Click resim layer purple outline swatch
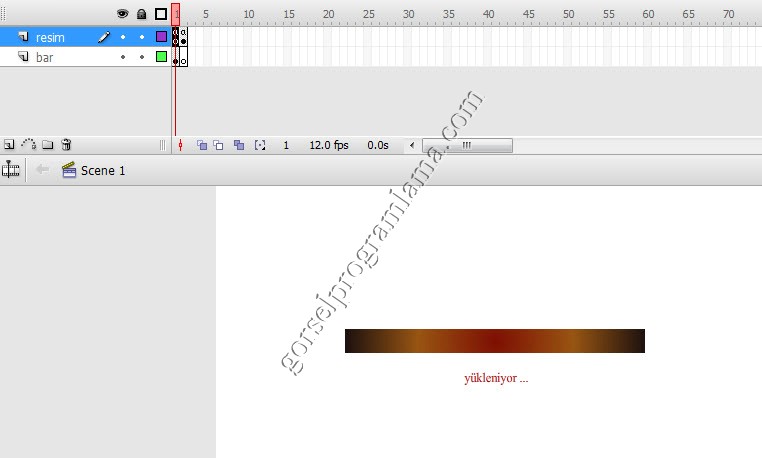 click(x=161, y=37)
